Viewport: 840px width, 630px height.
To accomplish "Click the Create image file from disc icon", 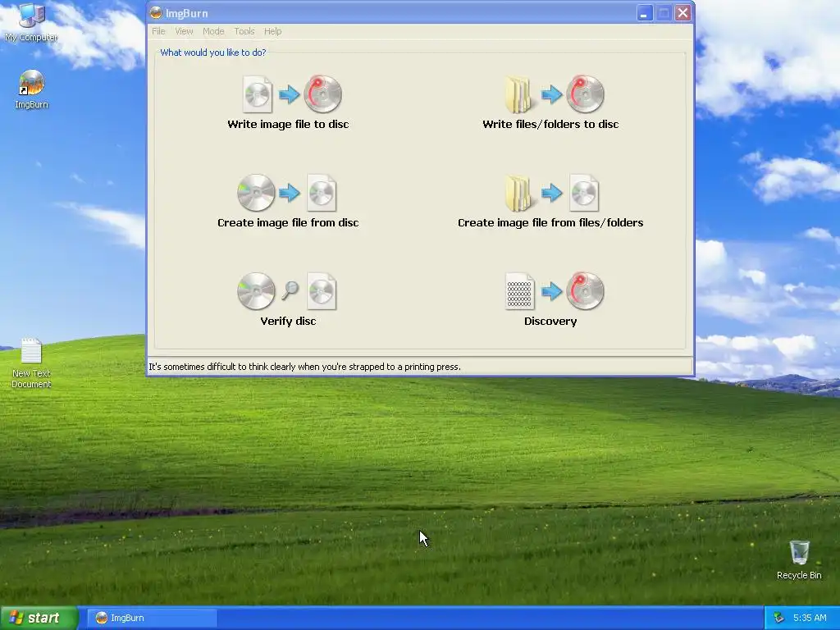I will pos(287,193).
